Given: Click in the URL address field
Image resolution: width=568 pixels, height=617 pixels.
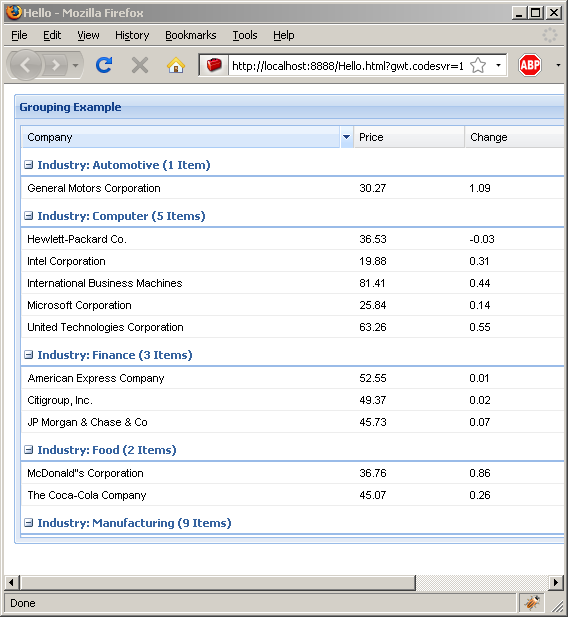Looking at the screenshot, I should 348,65.
